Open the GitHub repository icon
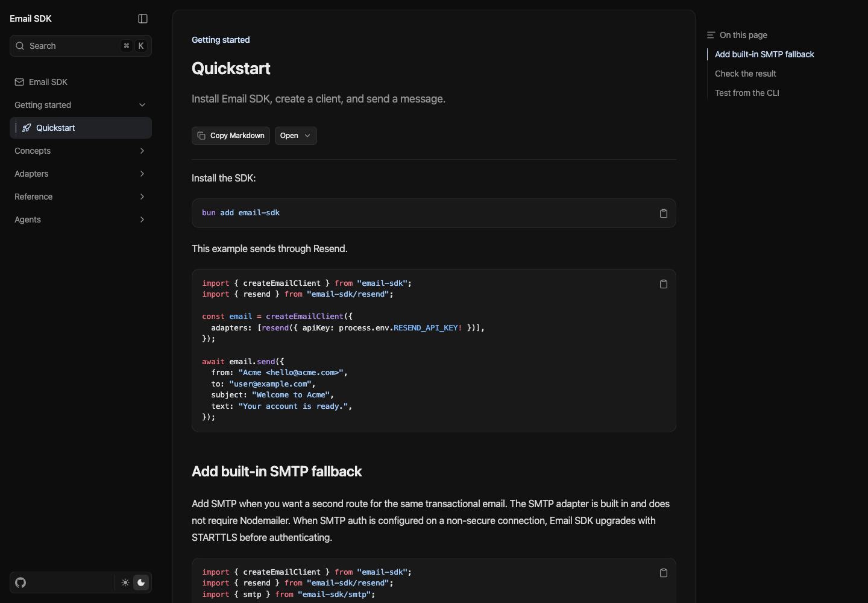This screenshot has height=603, width=868. click(20, 582)
